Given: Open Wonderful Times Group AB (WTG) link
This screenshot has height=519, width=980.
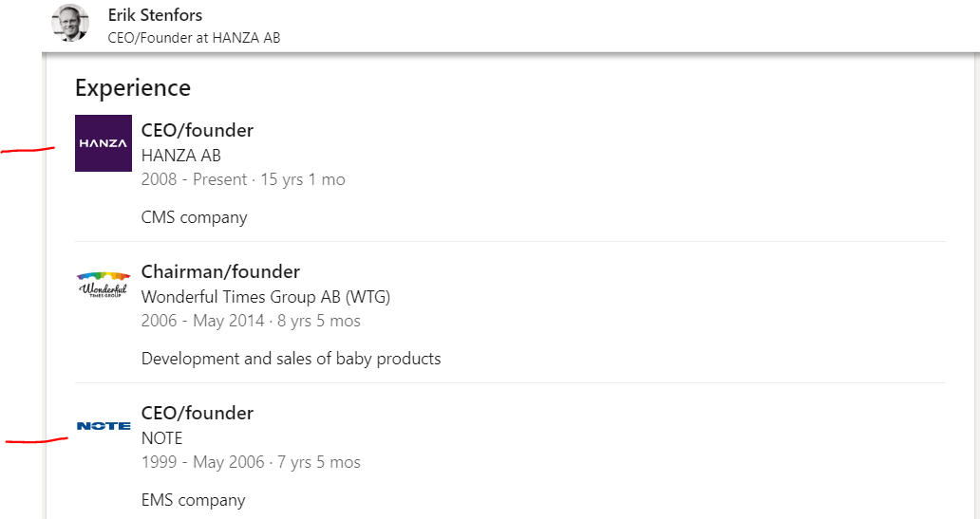Looking at the screenshot, I should point(266,297).
